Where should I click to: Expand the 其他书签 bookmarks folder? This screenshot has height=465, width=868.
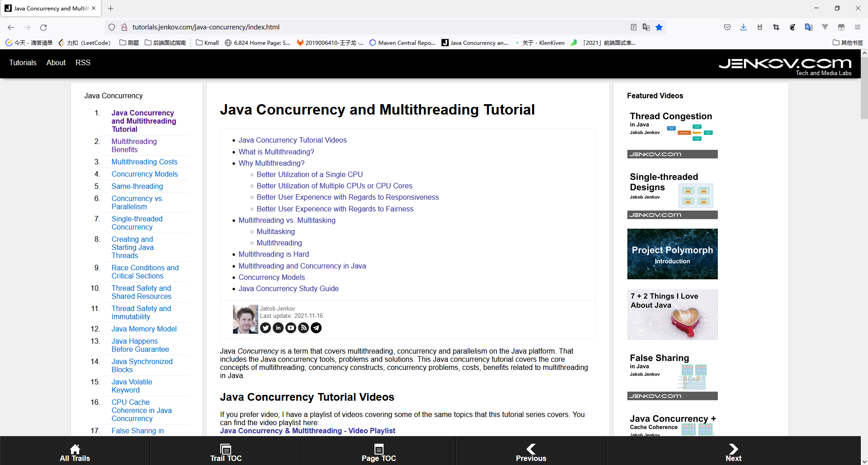848,43
